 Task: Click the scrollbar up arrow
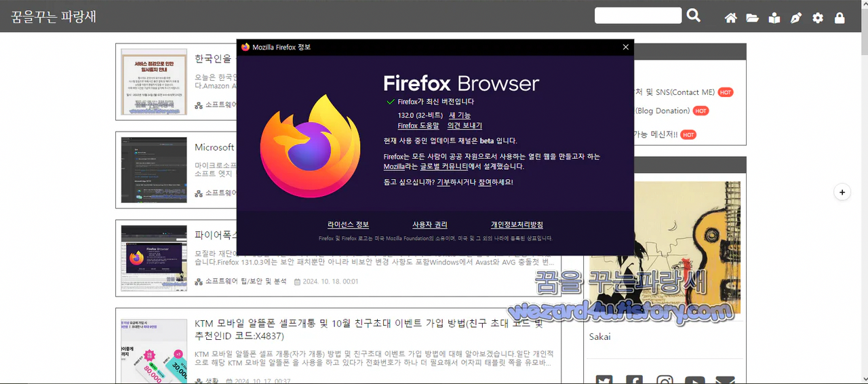click(x=864, y=5)
